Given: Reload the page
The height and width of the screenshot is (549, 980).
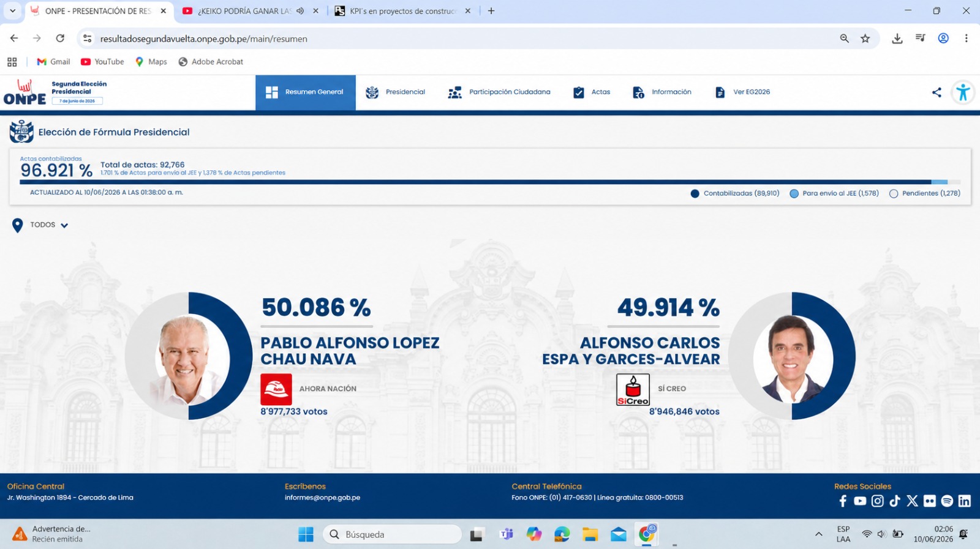Looking at the screenshot, I should click(x=60, y=39).
